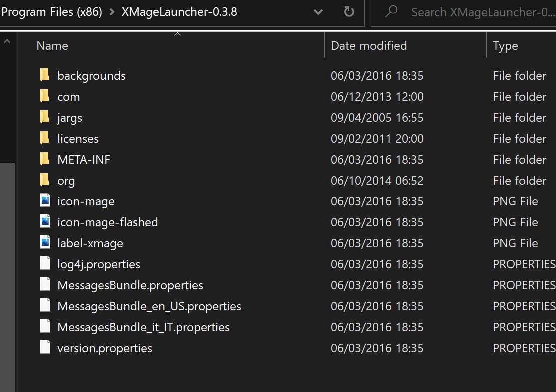
Task: Click PNG File type in label-xmage row
Action: 515,243
